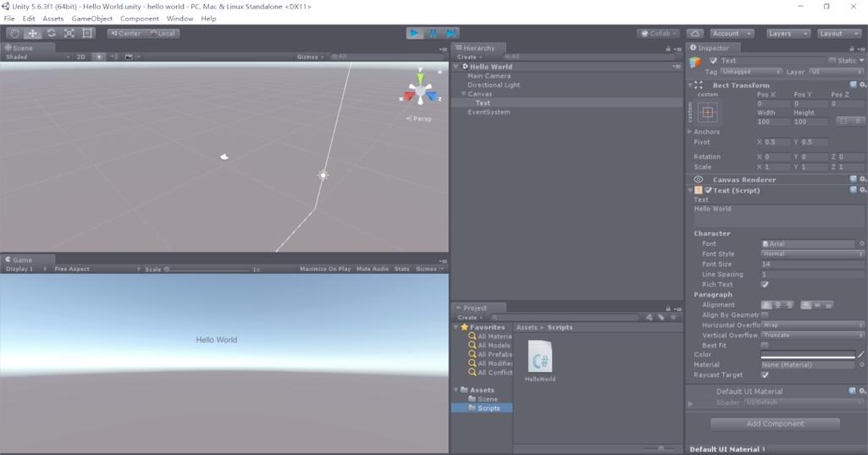Toggle the Text object active checkbox

click(713, 60)
